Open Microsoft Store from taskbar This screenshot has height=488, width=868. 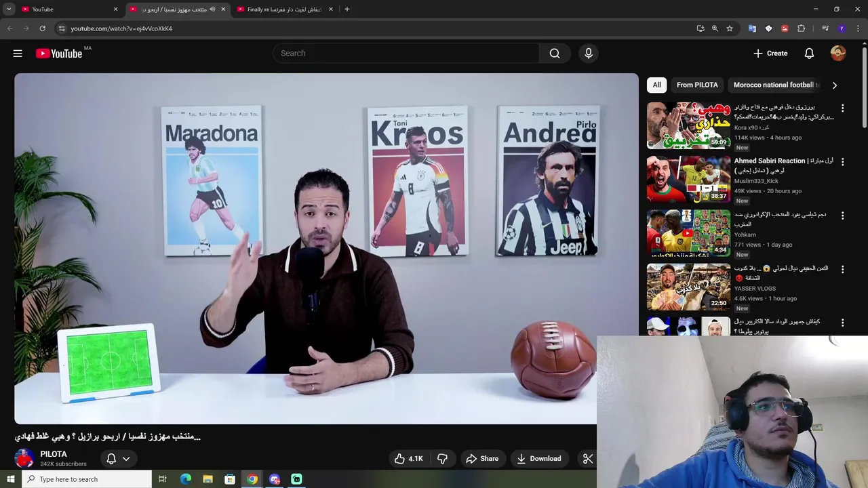pyautogui.click(x=230, y=479)
